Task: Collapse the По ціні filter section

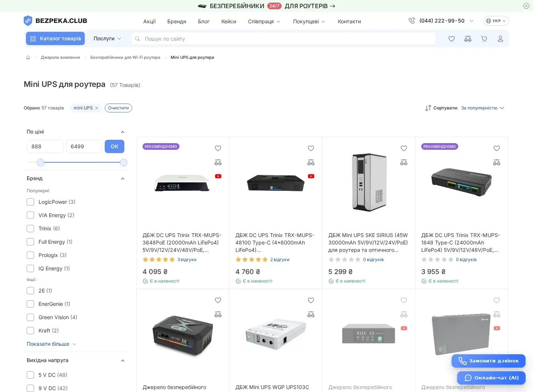Action: [x=123, y=132]
